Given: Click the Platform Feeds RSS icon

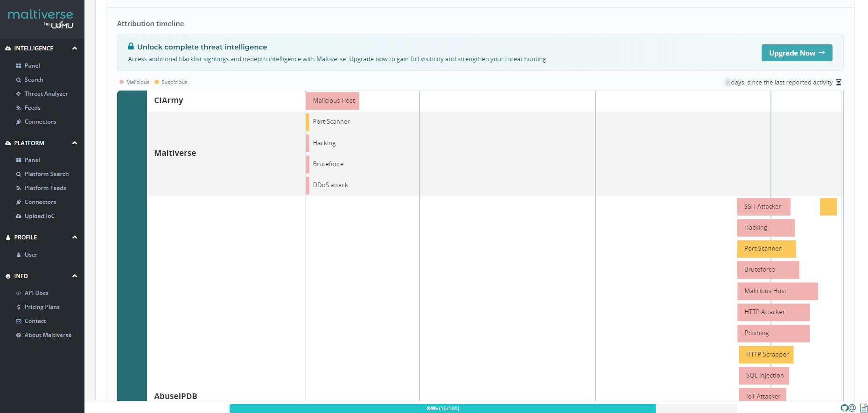Looking at the screenshot, I should (19, 188).
